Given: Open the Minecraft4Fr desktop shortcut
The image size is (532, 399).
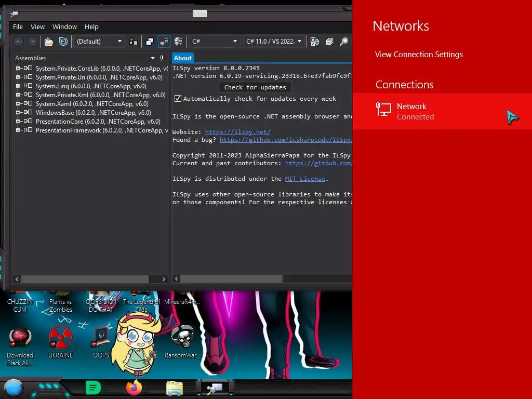Looking at the screenshot, I should 182,299.
